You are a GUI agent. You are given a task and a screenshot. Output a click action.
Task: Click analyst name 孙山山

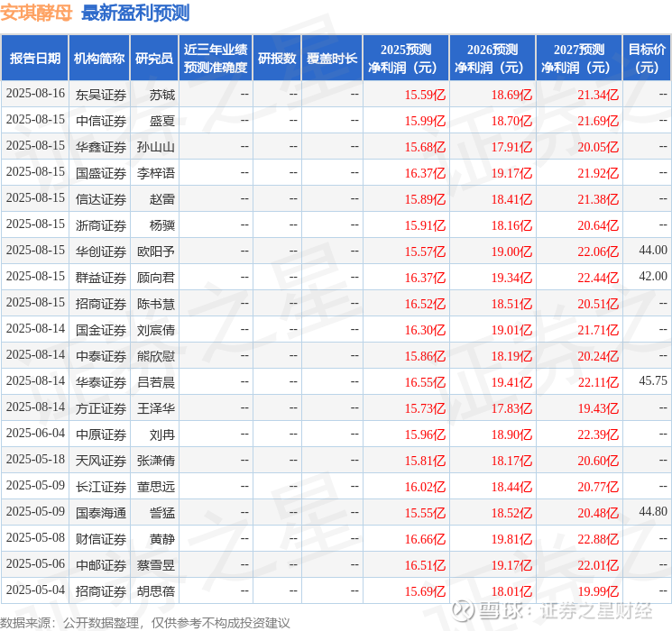click(155, 147)
